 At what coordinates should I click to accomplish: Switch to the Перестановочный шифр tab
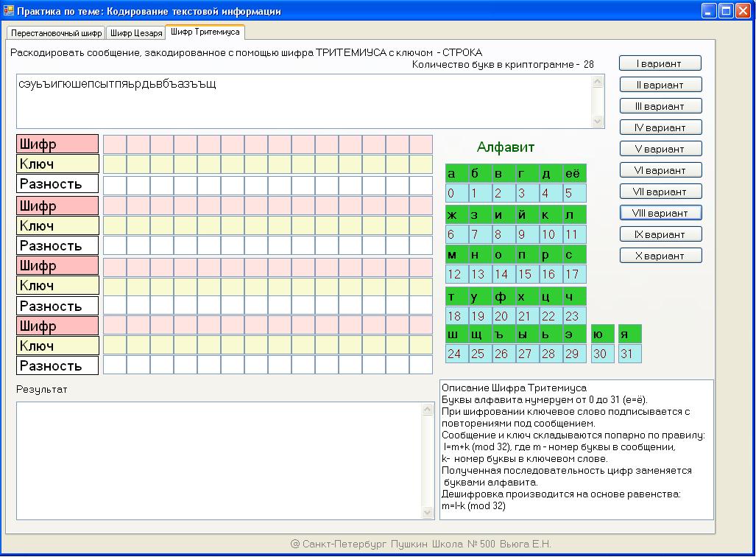click(57, 33)
